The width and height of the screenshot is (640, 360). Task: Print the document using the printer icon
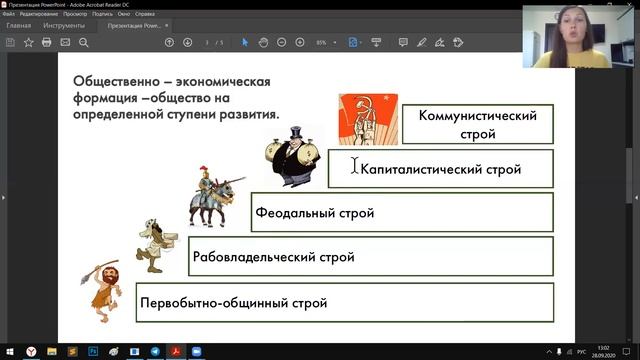[47, 42]
